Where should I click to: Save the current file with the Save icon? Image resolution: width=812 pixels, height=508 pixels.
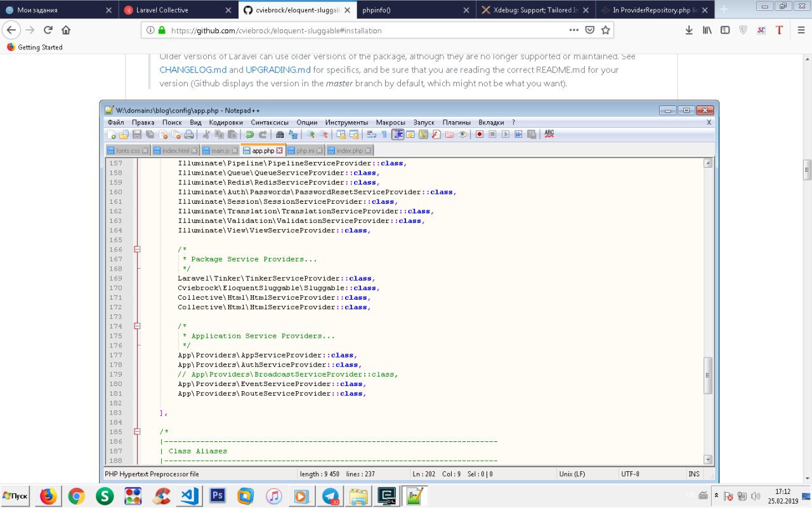pyautogui.click(x=136, y=134)
